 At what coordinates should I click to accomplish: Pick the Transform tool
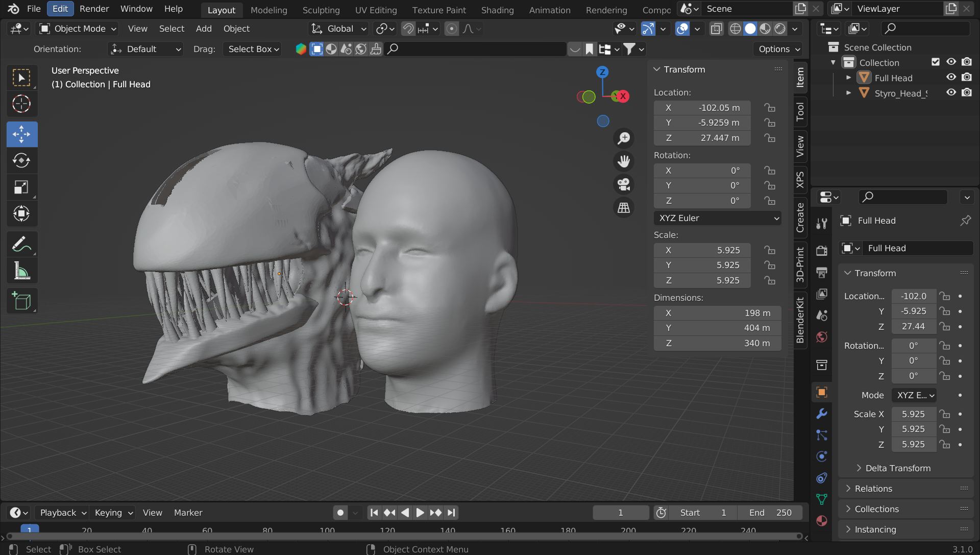[x=21, y=213]
